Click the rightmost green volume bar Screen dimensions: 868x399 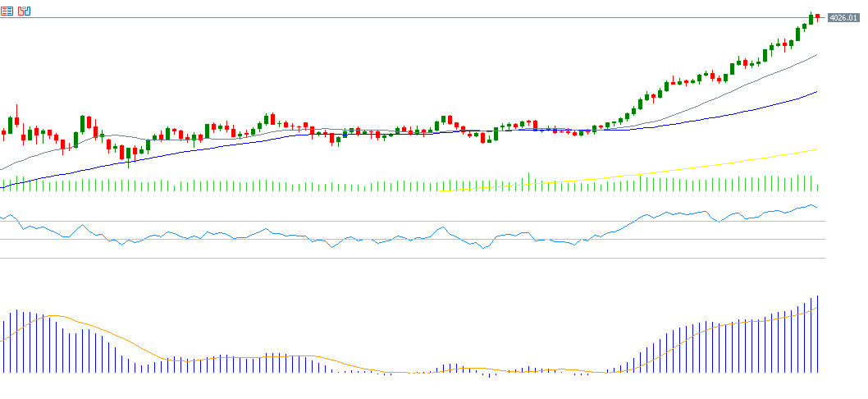[x=818, y=189]
